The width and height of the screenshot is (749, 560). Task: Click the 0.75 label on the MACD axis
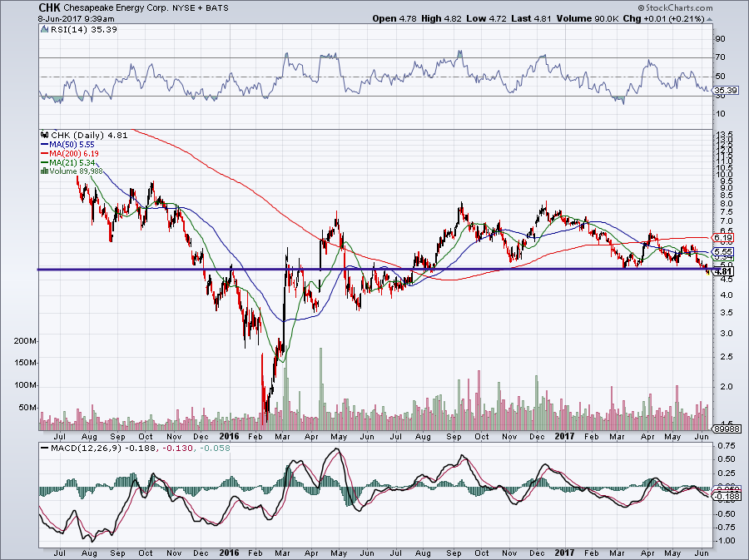click(x=726, y=445)
